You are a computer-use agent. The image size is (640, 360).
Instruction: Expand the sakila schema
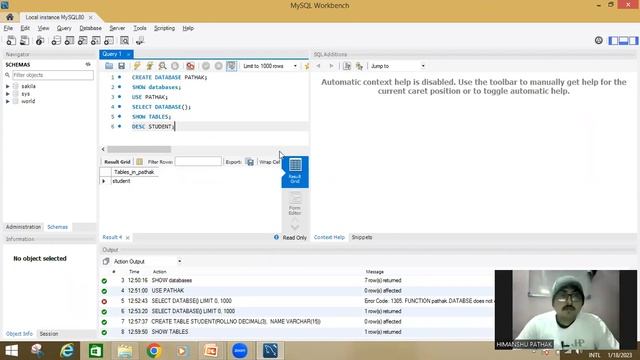[x=7, y=86]
